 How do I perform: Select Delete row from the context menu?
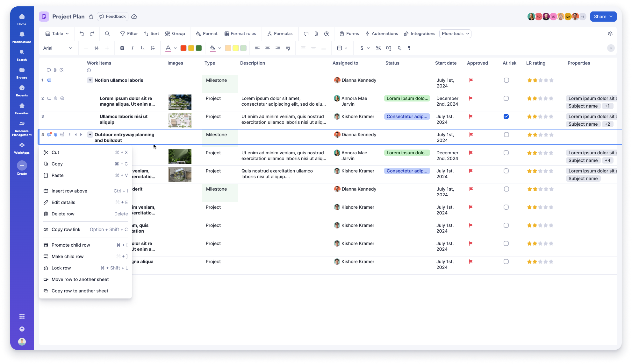point(63,213)
